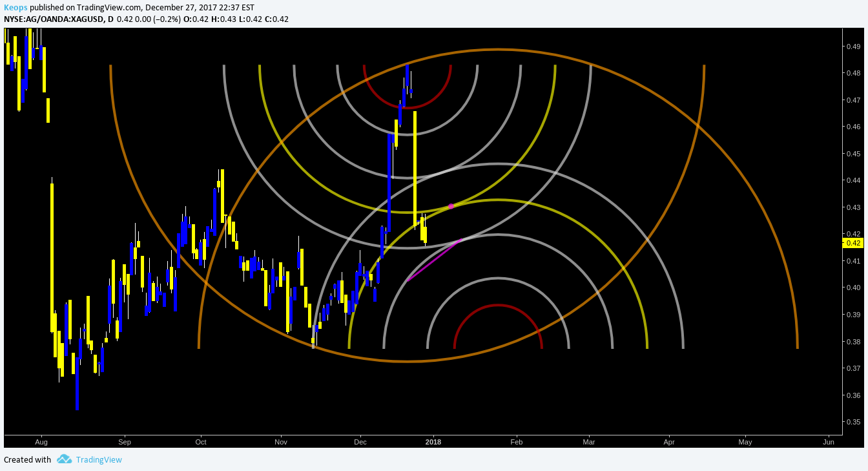Click the 0.35 price axis label
The image size is (868, 471).
tap(853, 422)
